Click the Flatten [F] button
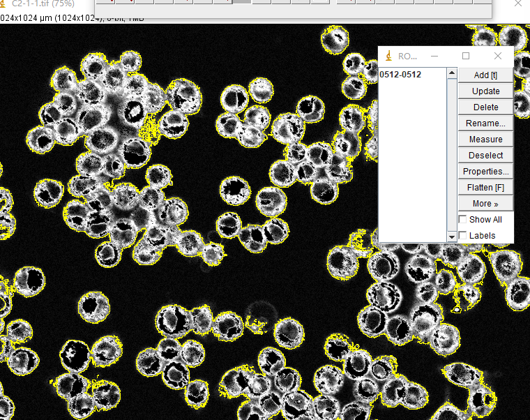 tap(485, 188)
